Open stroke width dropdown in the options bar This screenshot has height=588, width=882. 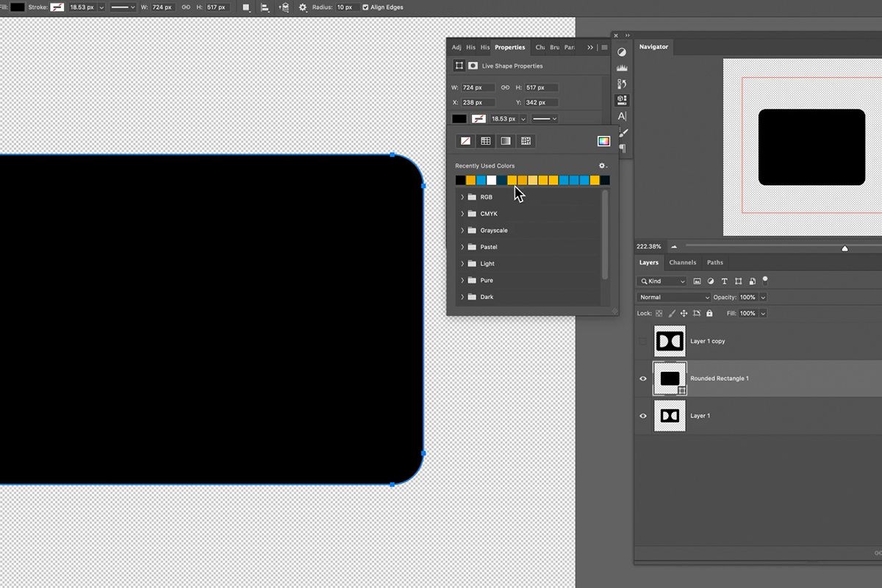coord(101,7)
